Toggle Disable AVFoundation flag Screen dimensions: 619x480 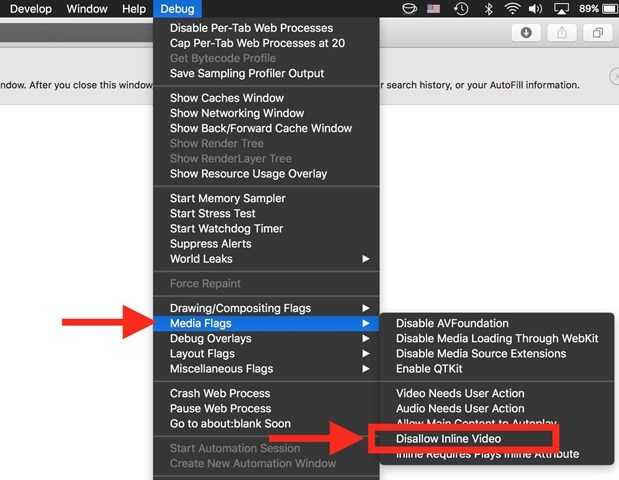(497, 323)
